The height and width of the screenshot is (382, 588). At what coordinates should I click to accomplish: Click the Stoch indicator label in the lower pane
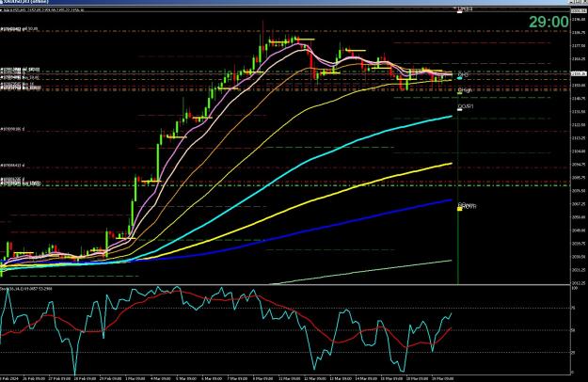point(26,289)
